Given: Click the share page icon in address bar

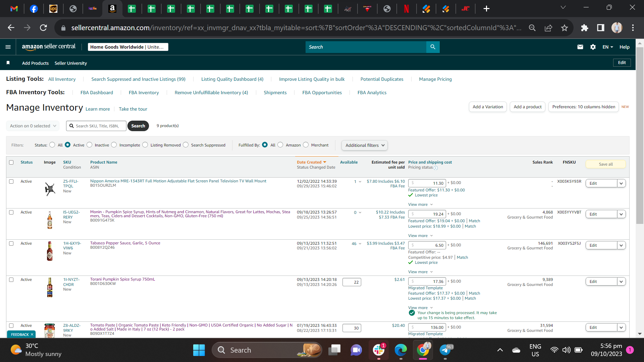Looking at the screenshot, I should [548, 28].
